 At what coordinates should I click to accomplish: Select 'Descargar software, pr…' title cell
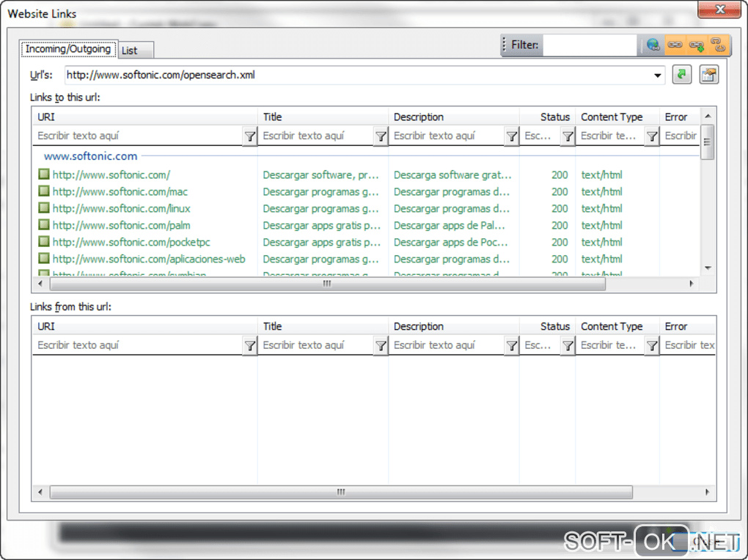tap(320, 175)
